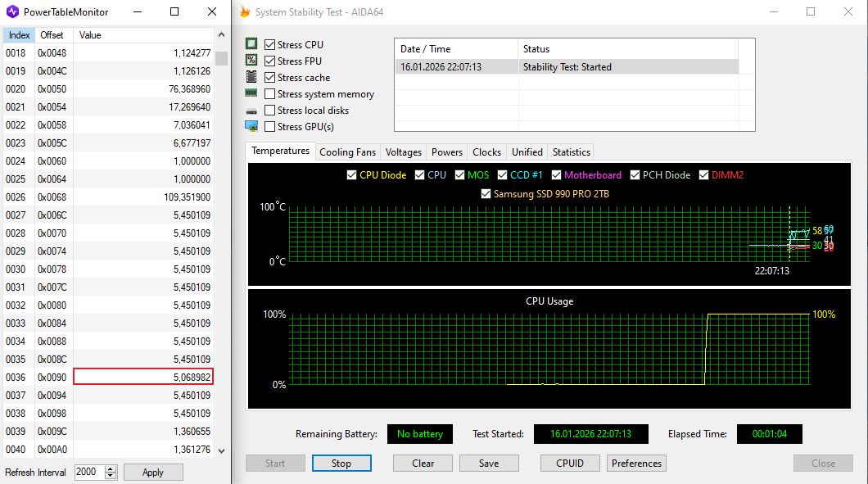Toggle the Motherboard temperature checkbox
The width and height of the screenshot is (868, 484).
(x=556, y=175)
